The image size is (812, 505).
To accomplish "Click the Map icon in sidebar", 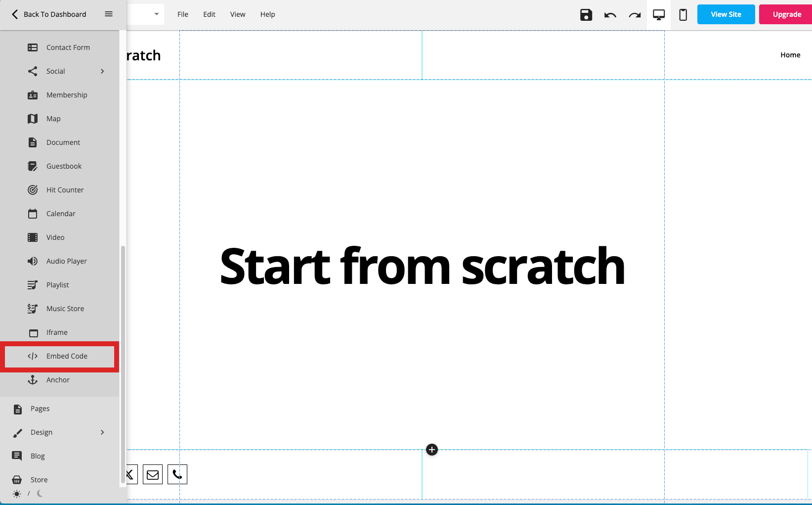I will click(x=33, y=119).
